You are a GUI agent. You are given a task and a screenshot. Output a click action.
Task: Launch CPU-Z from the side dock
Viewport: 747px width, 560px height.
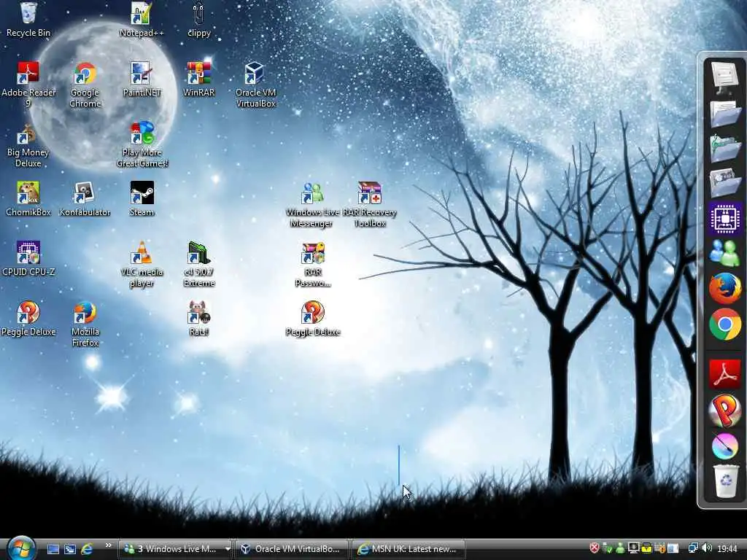click(x=724, y=218)
